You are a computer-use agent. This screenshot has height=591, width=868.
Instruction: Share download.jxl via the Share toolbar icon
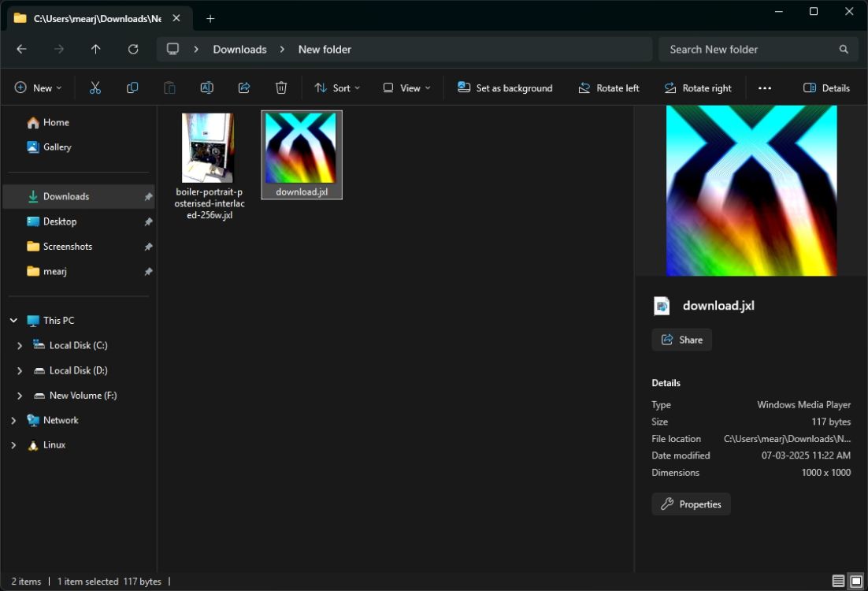click(244, 87)
